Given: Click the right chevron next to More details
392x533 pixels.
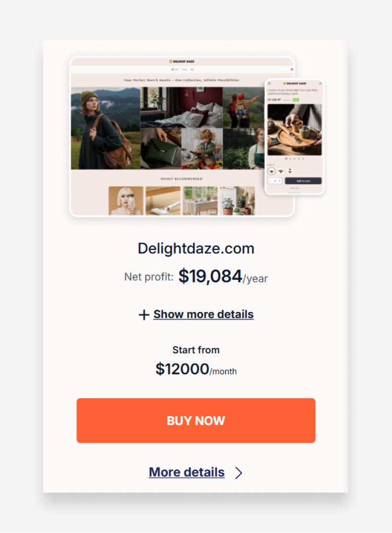Looking at the screenshot, I should [x=239, y=473].
